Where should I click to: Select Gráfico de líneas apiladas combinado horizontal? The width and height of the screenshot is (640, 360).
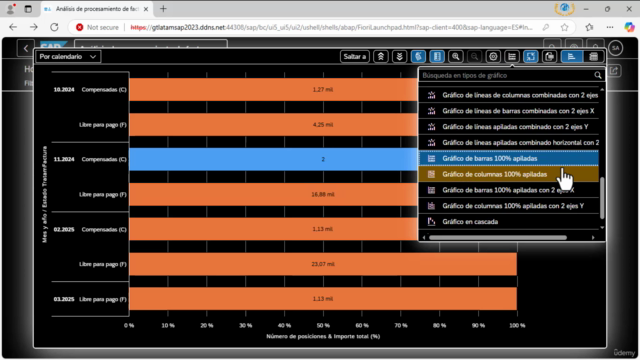pos(509,143)
